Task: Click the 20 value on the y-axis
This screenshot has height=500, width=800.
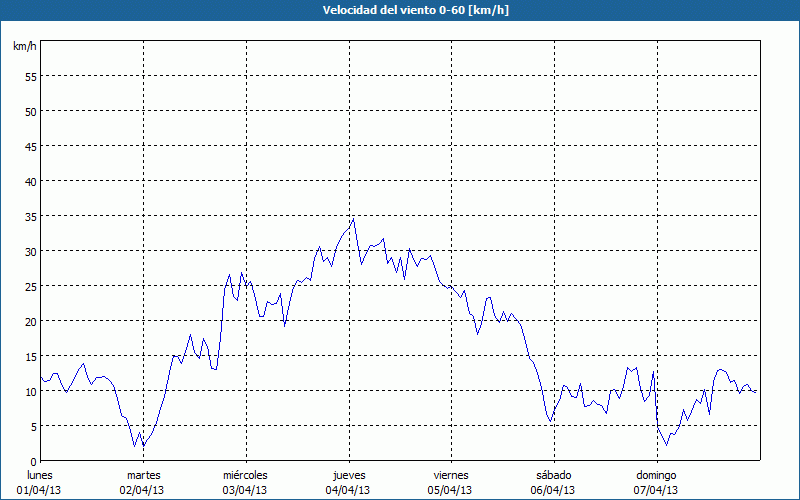Action: pyautogui.click(x=31, y=321)
